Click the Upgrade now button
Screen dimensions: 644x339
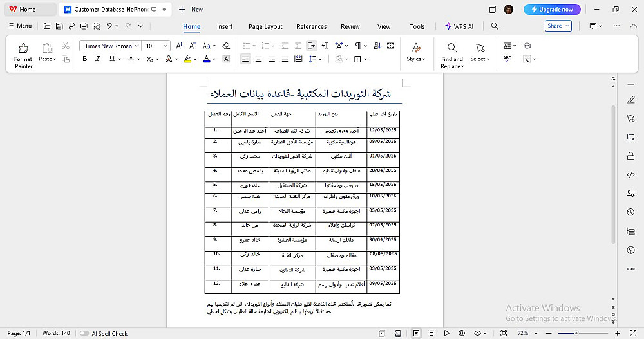pyautogui.click(x=552, y=9)
